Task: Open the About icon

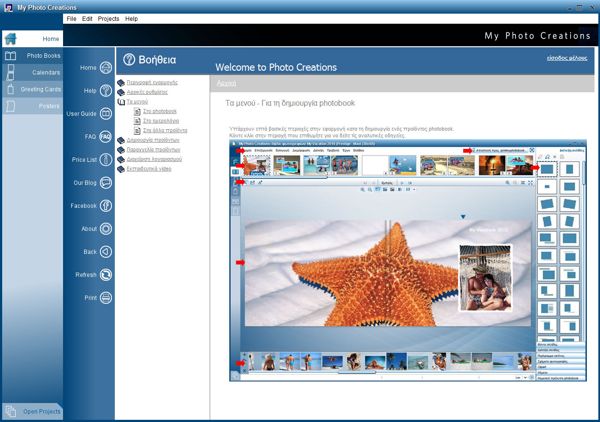Action: point(106,228)
